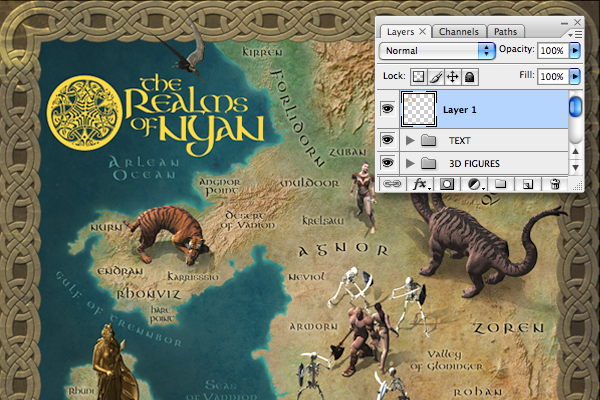Click the tiger figure on the map
This screenshot has width=600, height=400.
point(166,234)
